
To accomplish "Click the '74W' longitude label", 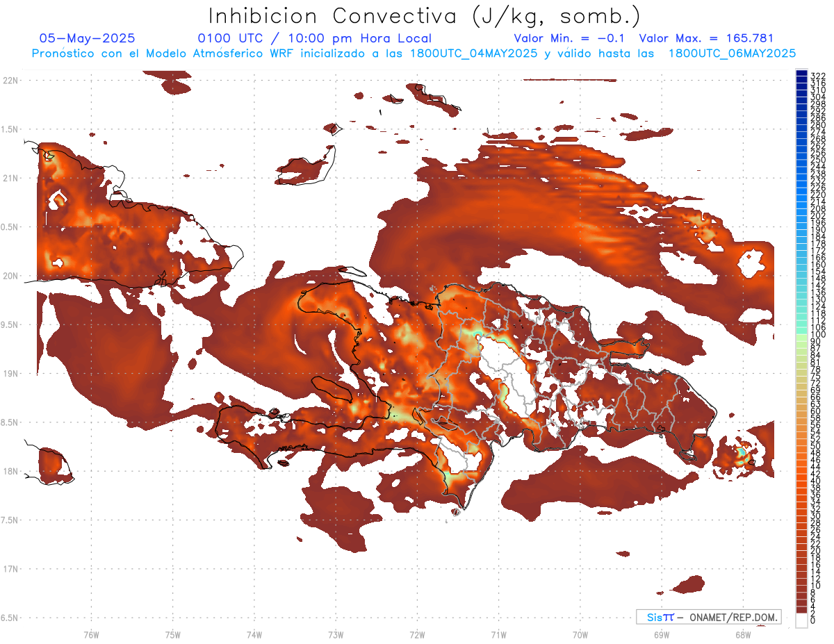I will [x=254, y=634].
